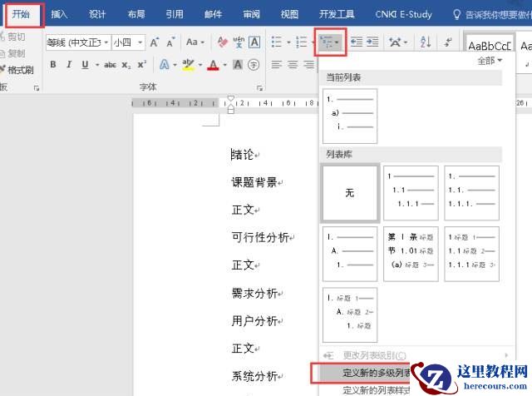Select the AaBbCc style in gallery
Image resolution: width=532 pixels, height=396 pixels.
490,46
